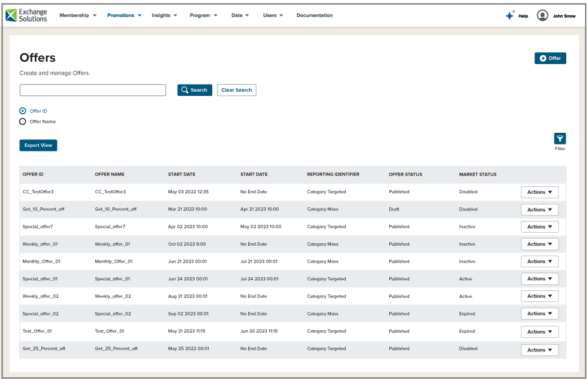Viewport: 588px width, 379px height.
Task: Select the Offer ID radio button
Action: [x=23, y=111]
